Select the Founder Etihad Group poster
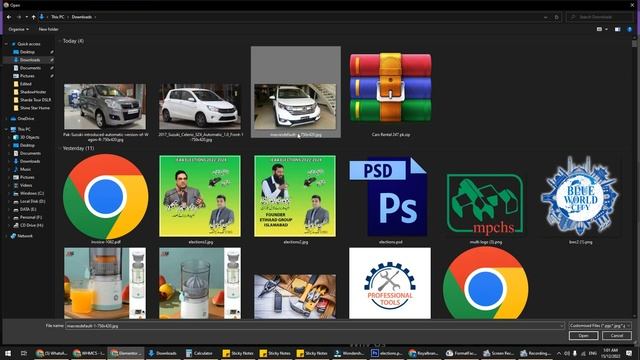This screenshot has height=360, width=640. point(295,196)
